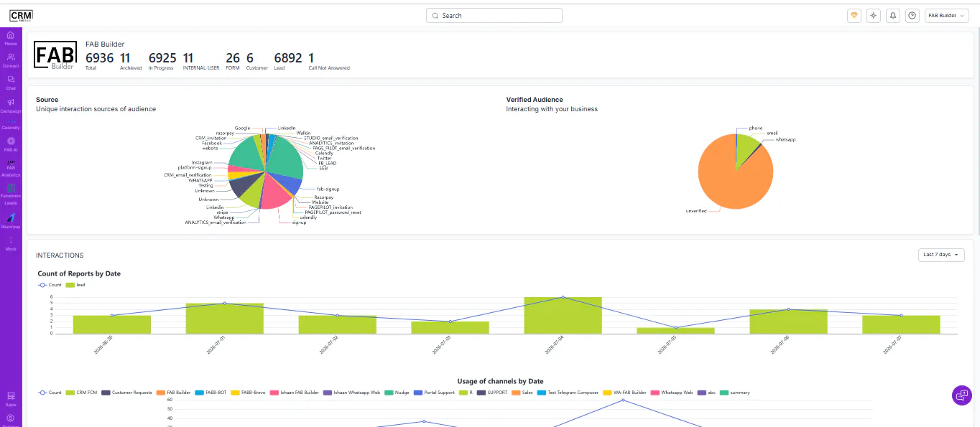This screenshot has height=427, width=980.
Task: Toggle the Count legend in Reports chart
Action: [50, 285]
